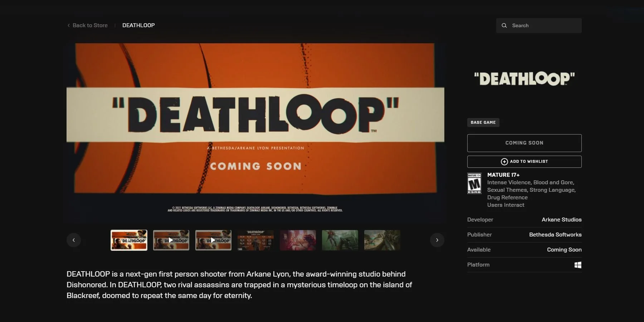Click the DEATHLOOP logo in sidebar
Viewport: 644px width, 322px height.
pos(525,79)
